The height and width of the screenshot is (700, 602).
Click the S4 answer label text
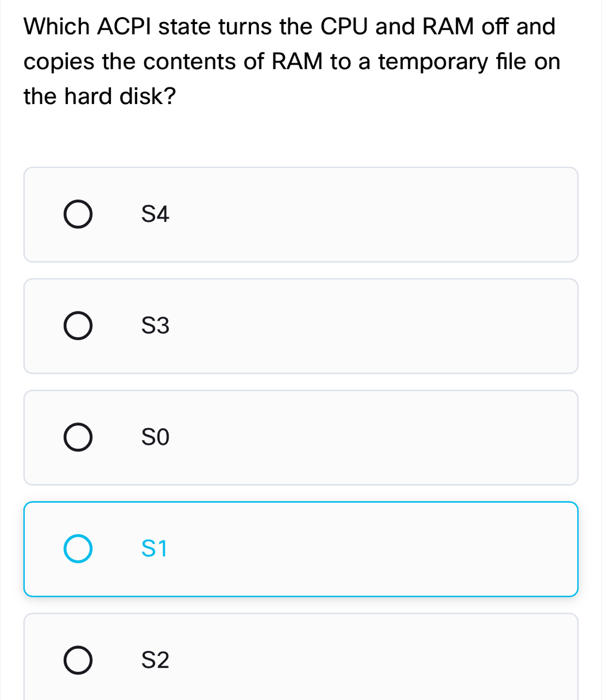click(x=155, y=215)
